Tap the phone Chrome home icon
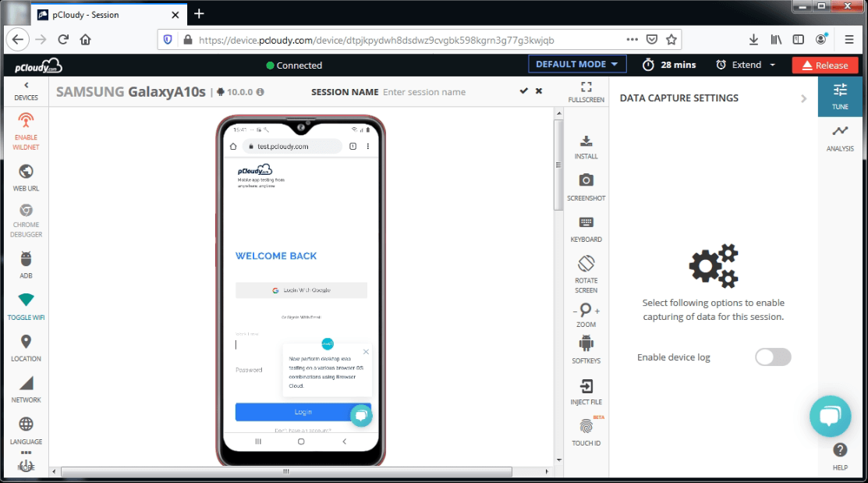This screenshot has width=868, height=483. pyautogui.click(x=233, y=146)
